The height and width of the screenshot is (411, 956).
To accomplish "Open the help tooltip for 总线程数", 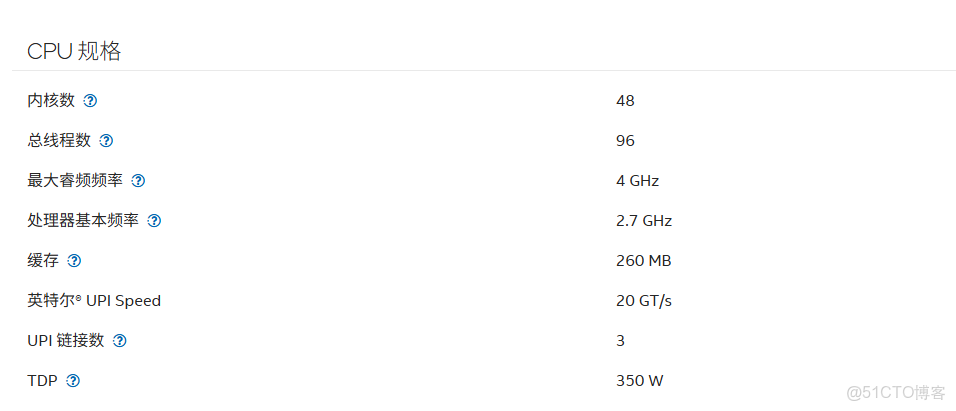I will (106, 141).
